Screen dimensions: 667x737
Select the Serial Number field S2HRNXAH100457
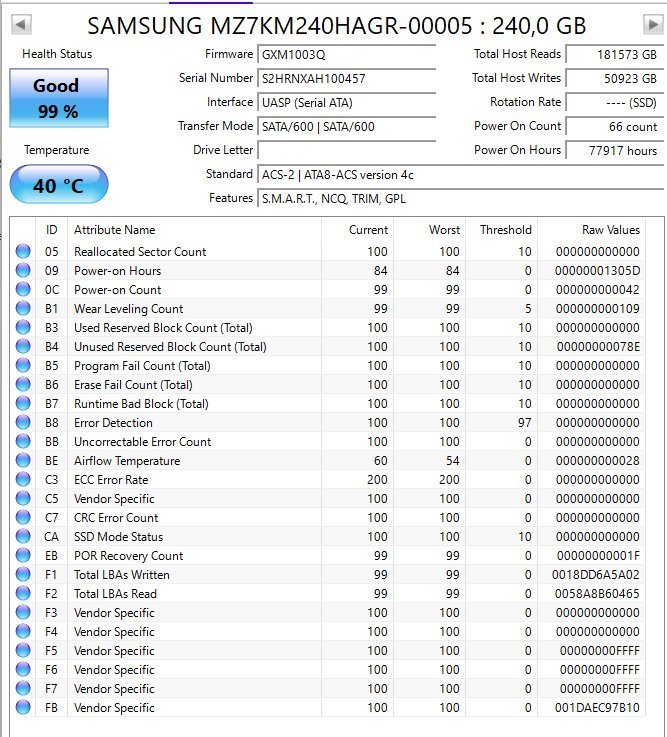tap(347, 78)
